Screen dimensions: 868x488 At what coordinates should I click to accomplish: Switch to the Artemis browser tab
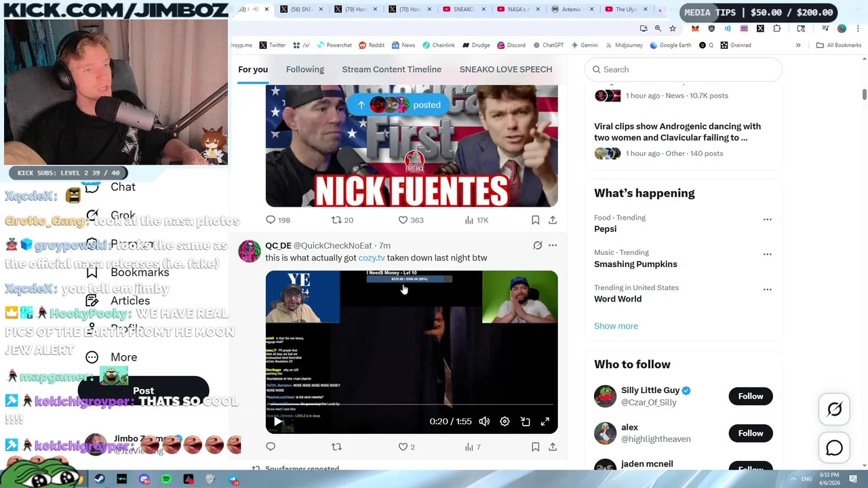click(573, 9)
